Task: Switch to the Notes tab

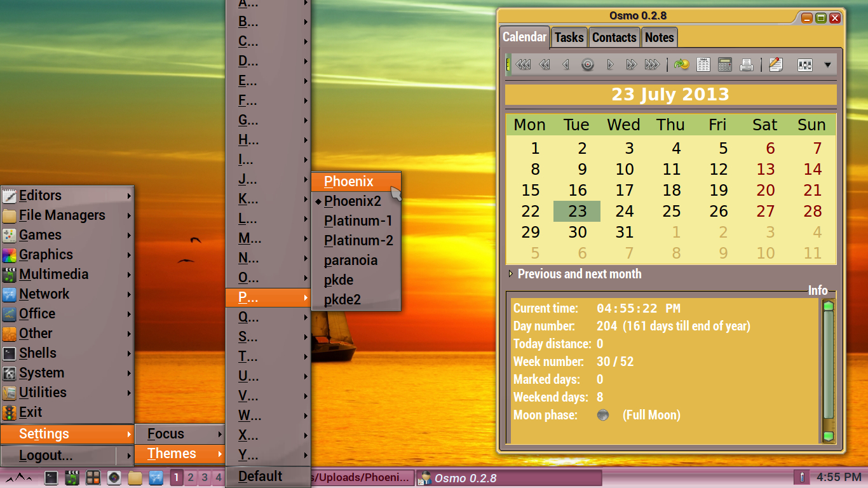Action: [x=660, y=37]
